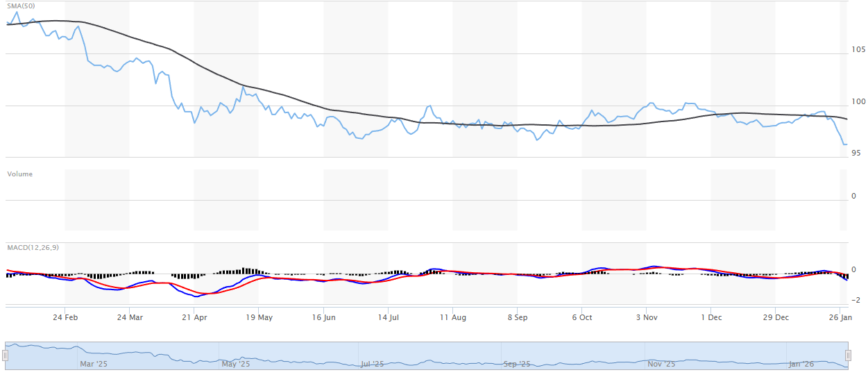The image size is (868, 377).
Task: Click the Volume pane label
Action: pos(19,174)
